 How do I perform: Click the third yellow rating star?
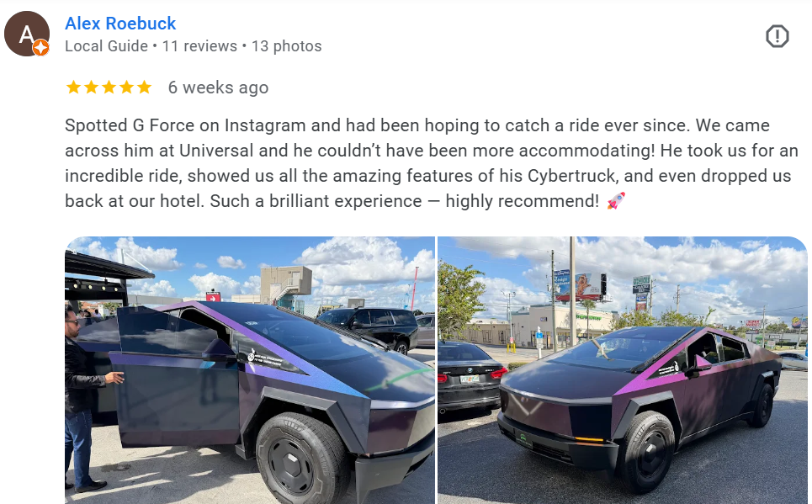coord(109,87)
